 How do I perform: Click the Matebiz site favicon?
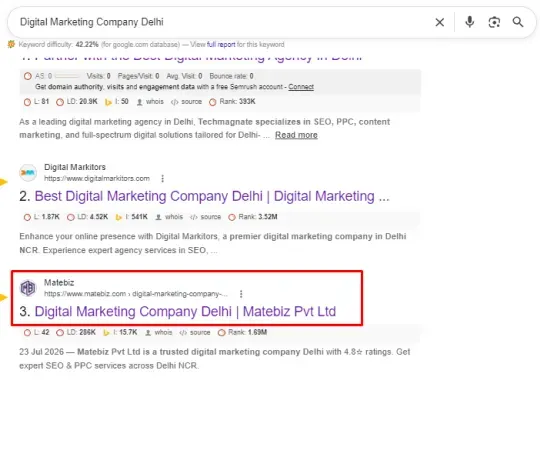pyautogui.click(x=28, y=288)
